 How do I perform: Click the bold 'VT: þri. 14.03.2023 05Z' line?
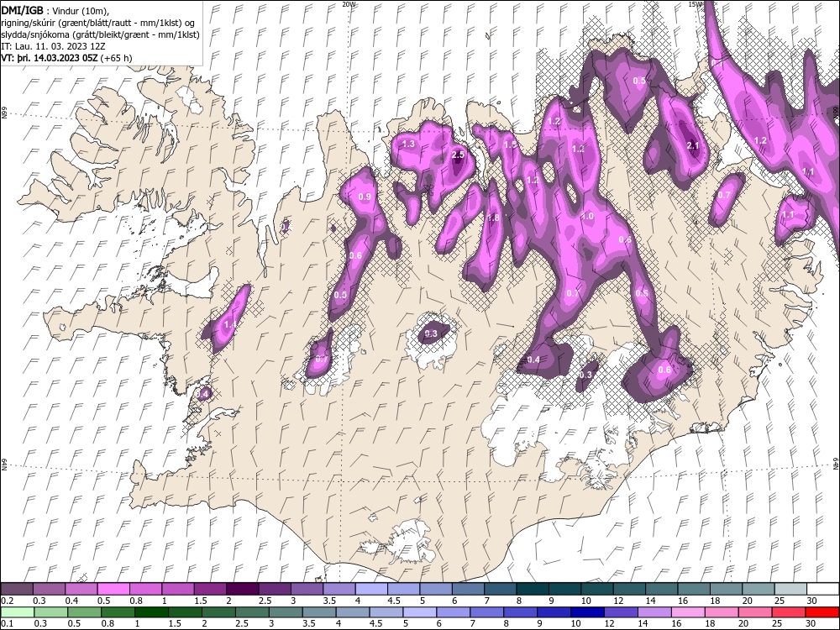point(66,58)
